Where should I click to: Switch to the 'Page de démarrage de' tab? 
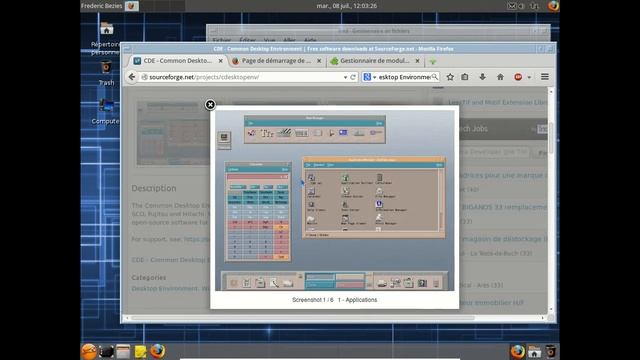point(276,61)
